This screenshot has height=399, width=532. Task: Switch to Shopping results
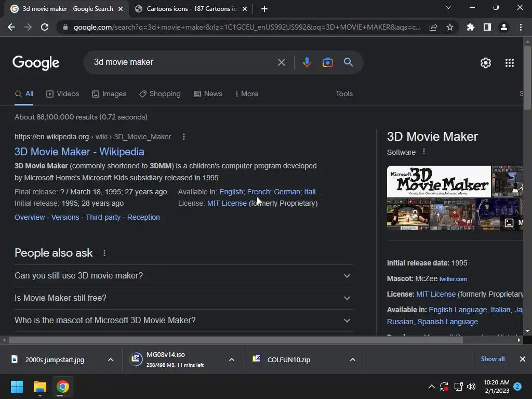coord(160,94)
